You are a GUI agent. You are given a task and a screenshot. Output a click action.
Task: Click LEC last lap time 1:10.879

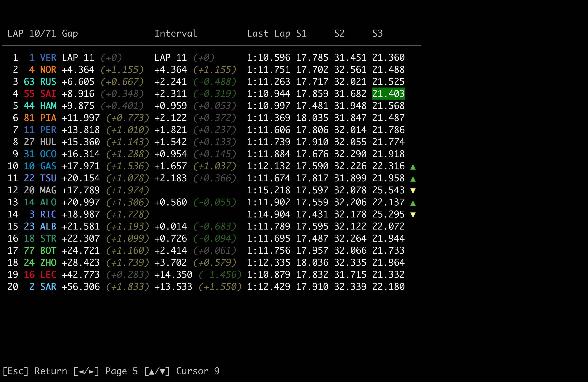pyautogui.click(x=269, y=274)
